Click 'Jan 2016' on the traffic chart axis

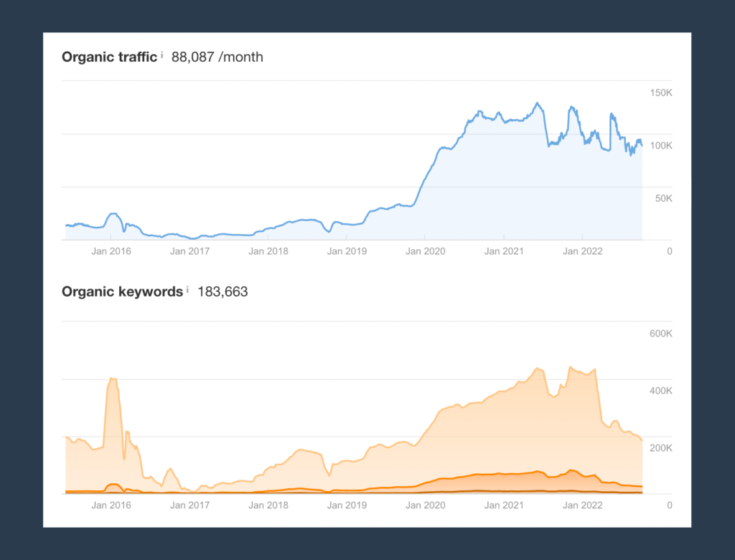click(x=111, y=251)
